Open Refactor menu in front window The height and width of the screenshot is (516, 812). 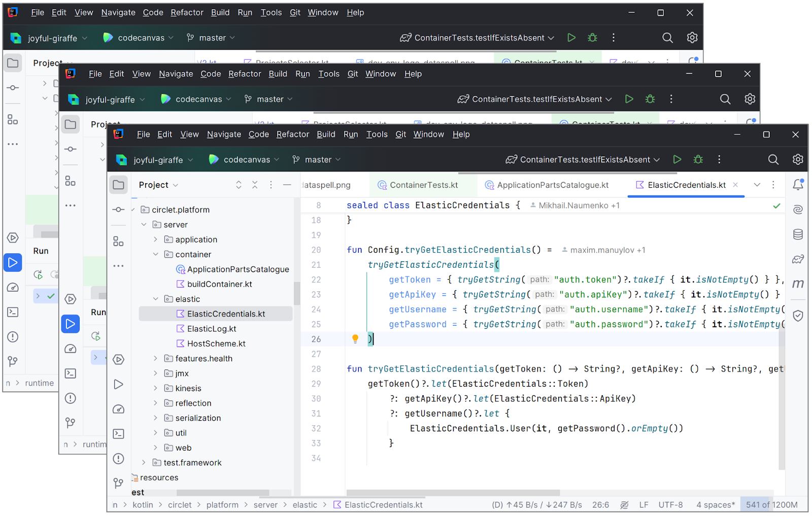point(292,134)
